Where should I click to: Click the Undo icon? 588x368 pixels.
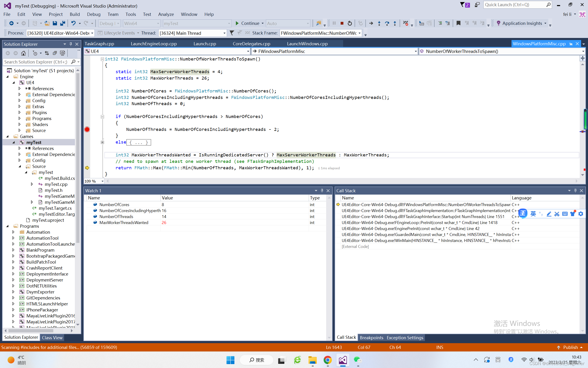click(x=73, y=23)
